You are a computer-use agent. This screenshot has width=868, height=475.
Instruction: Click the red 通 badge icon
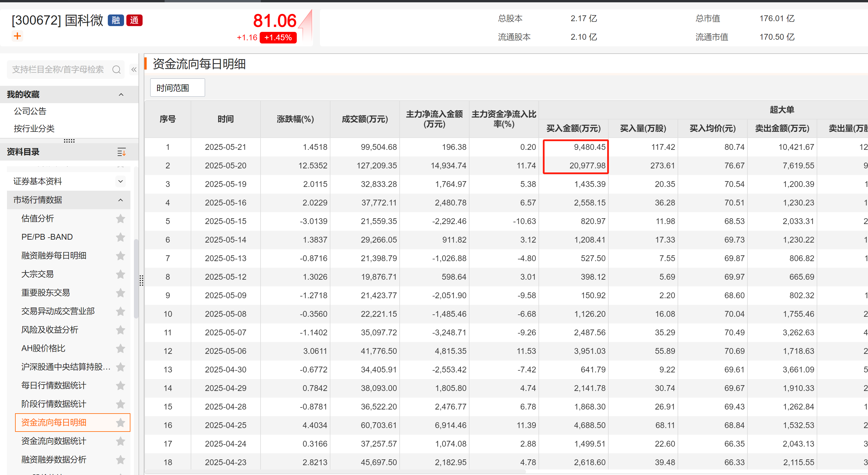click(134, 20)
